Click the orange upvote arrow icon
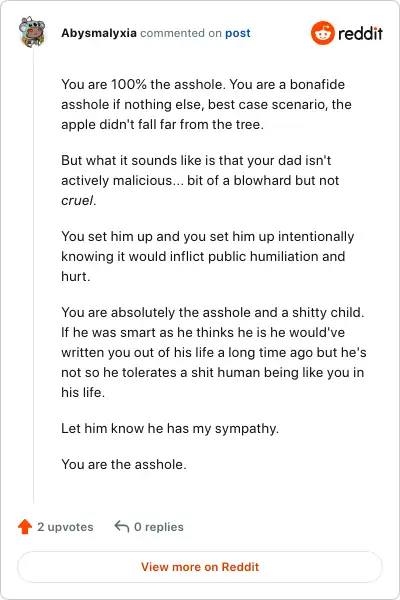The width and height of the screenshot is (400, 600). click(25, 527)
